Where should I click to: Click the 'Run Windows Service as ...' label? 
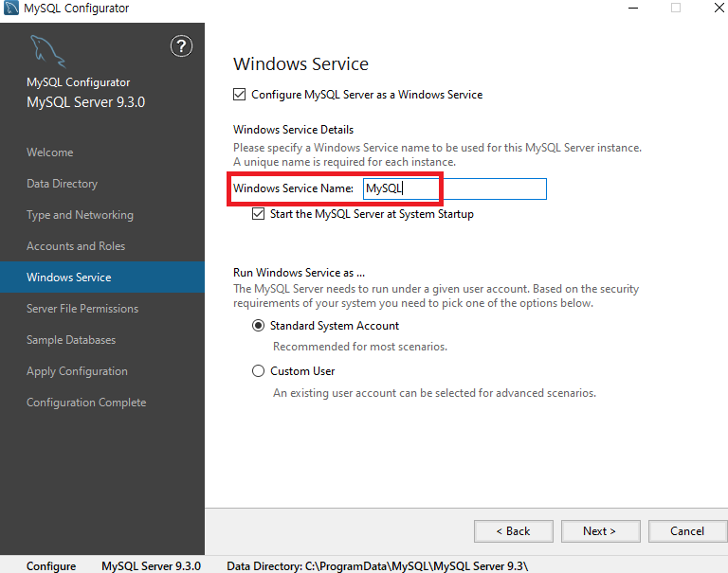pos(299,273)
